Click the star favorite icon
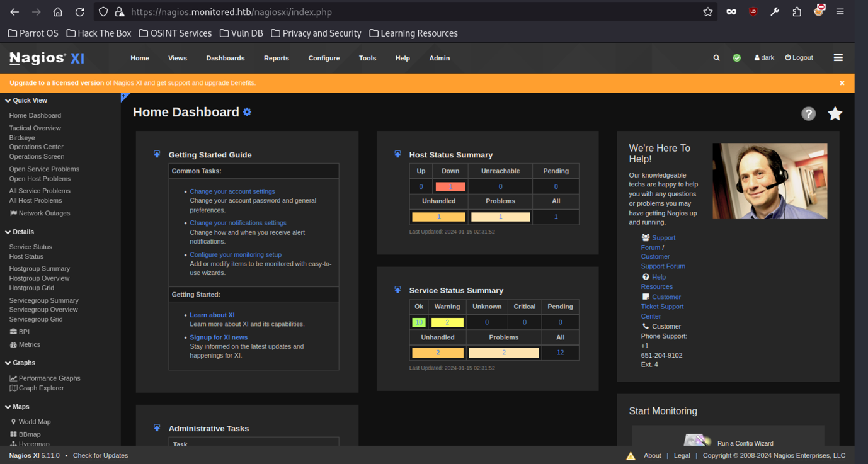 (x=835, y=113)
